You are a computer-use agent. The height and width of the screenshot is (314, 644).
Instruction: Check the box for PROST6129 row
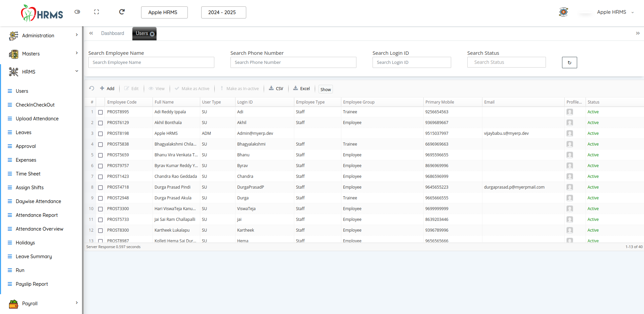click(x=100, y=123)
